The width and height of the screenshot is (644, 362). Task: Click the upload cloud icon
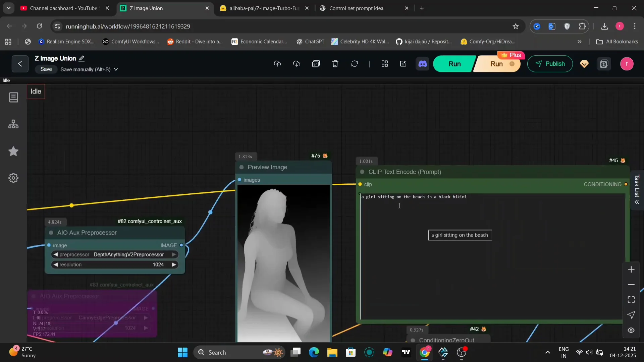[277, 64]
